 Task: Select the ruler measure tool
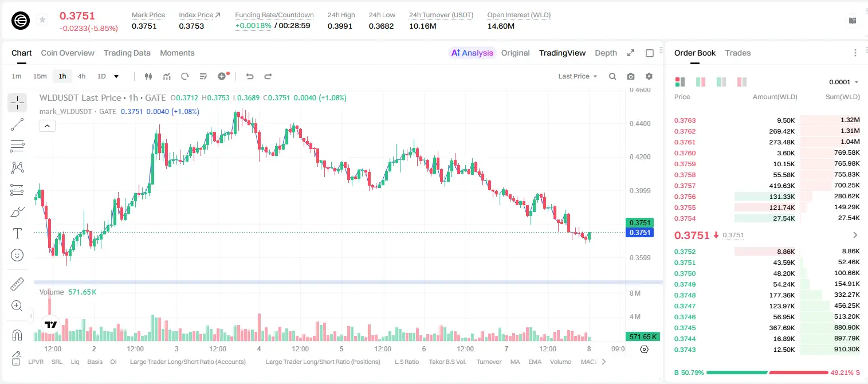pos(17,284)
